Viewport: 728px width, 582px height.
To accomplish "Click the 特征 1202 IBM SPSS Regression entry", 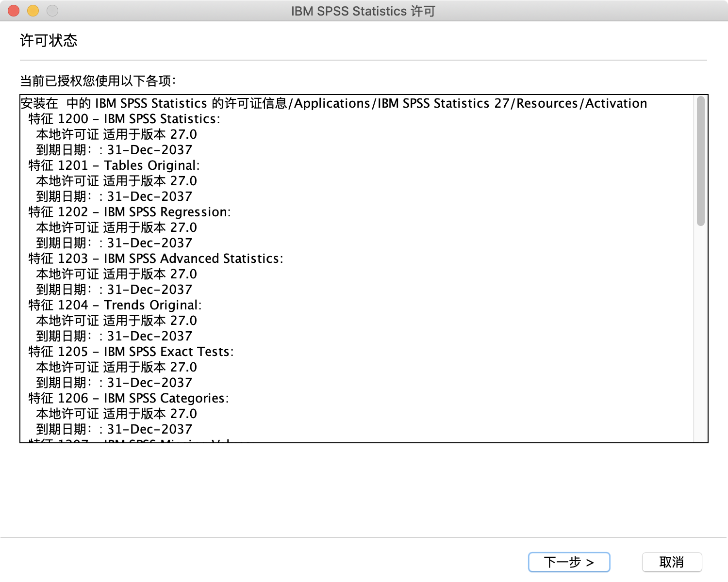I will click(130, 212).
